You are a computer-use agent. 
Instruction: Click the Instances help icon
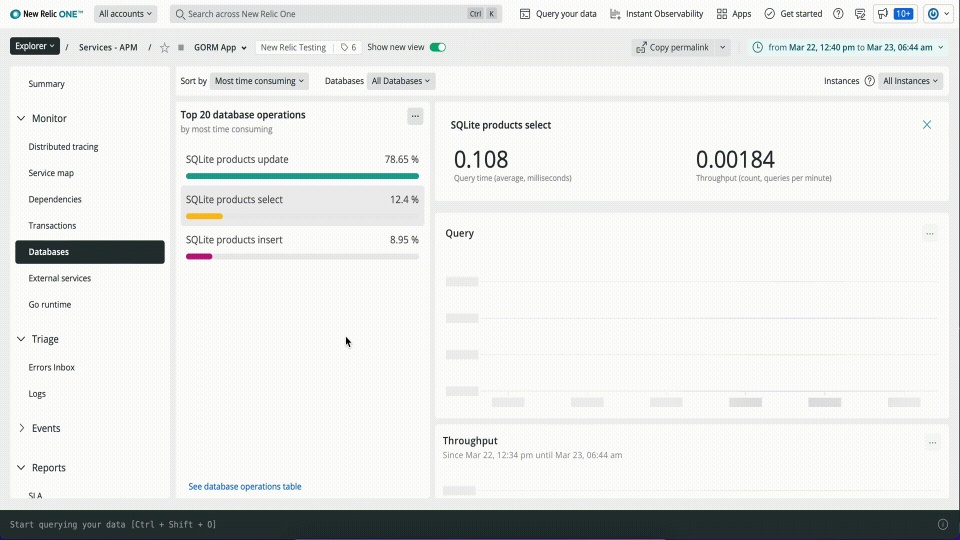click(x=869, y=81)
